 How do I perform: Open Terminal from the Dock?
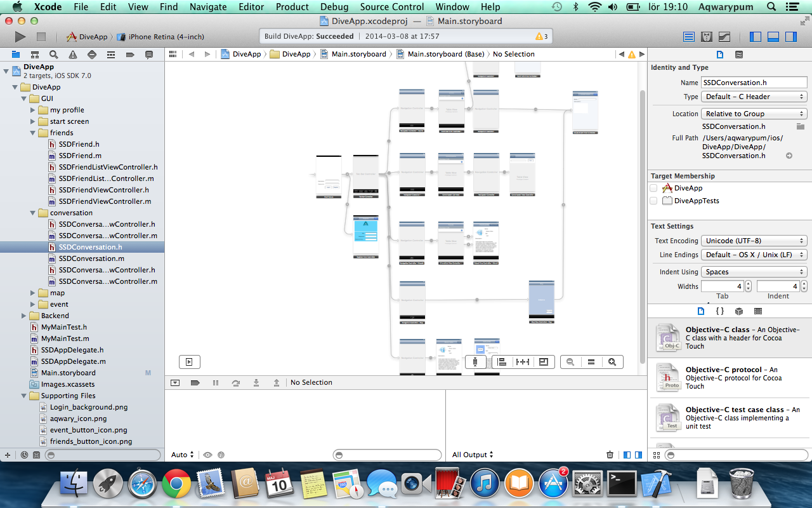point(622,485)
